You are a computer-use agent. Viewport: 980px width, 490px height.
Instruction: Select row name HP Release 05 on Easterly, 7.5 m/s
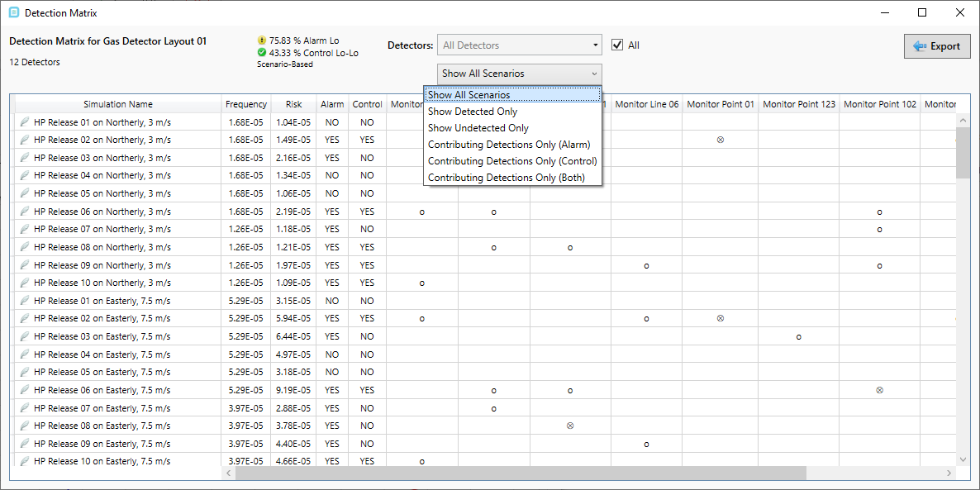coord(102,372)
